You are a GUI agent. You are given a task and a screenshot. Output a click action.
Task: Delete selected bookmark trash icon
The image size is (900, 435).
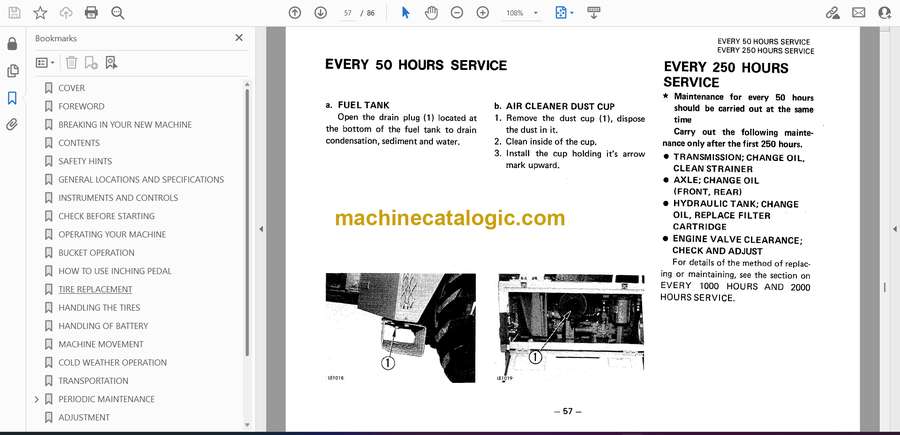(71, 63)
